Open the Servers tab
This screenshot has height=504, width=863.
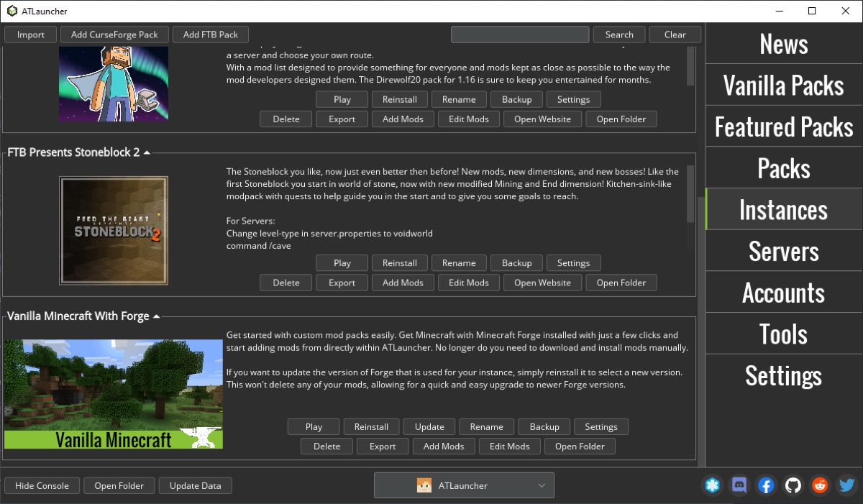pos(784,251)
